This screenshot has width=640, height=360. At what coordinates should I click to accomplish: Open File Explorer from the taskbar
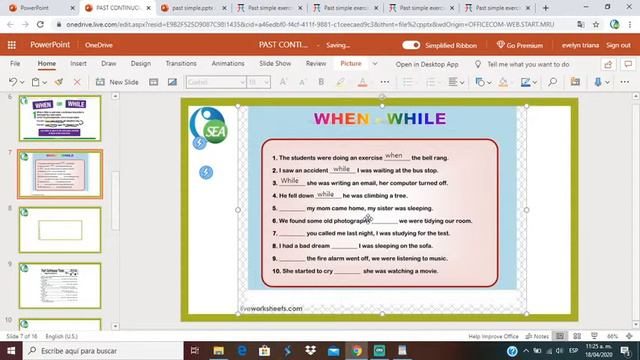pos(218,351)
